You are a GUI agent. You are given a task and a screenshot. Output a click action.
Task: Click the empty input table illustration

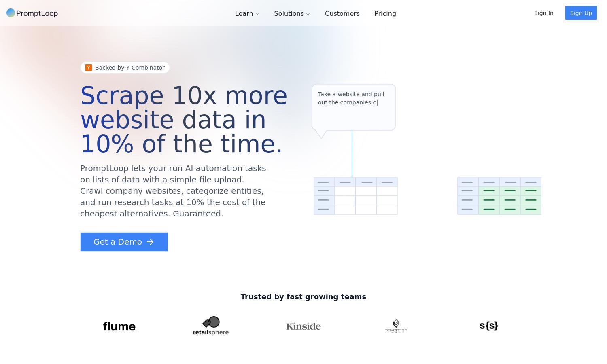356,196
